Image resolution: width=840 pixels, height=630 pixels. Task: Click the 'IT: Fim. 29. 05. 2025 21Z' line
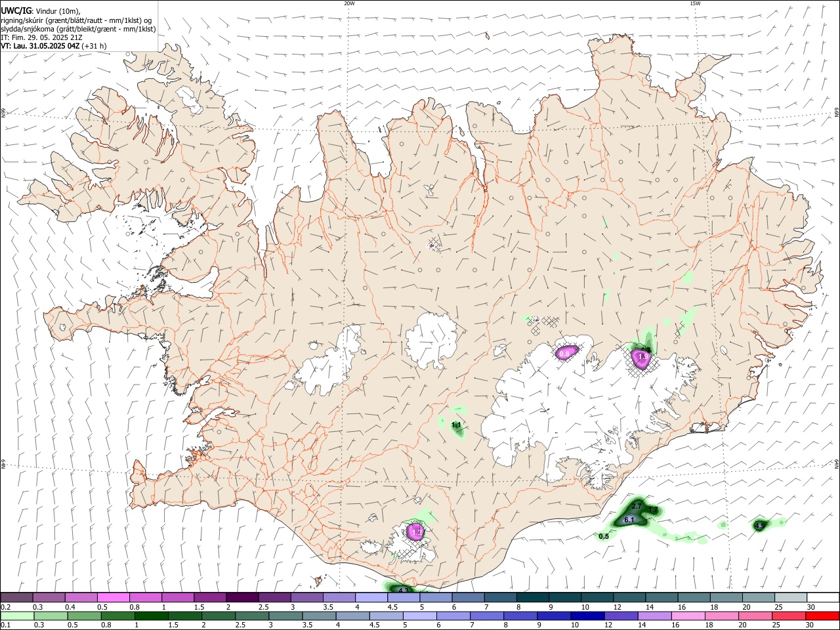(41, 37)
